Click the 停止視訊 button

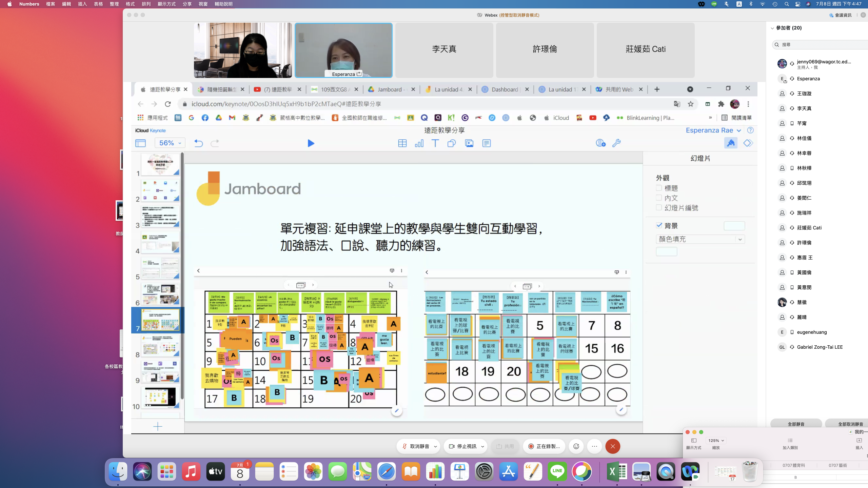(463, 446)
